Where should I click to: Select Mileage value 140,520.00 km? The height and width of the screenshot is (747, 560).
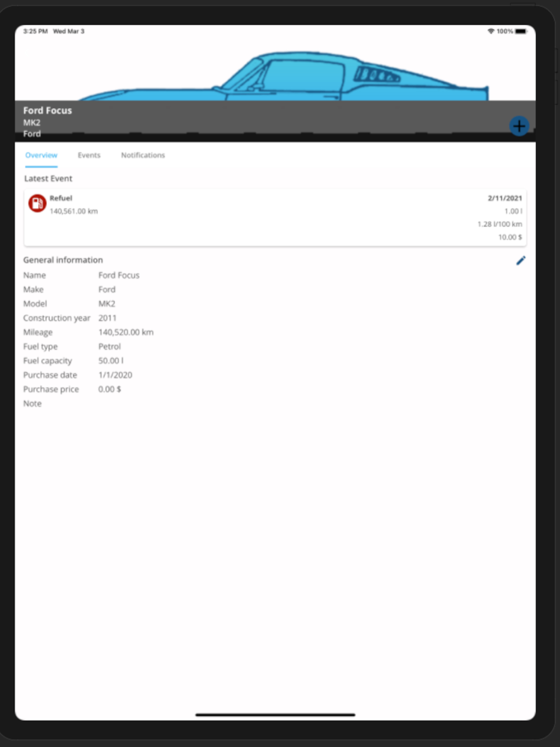coord(125,332)
